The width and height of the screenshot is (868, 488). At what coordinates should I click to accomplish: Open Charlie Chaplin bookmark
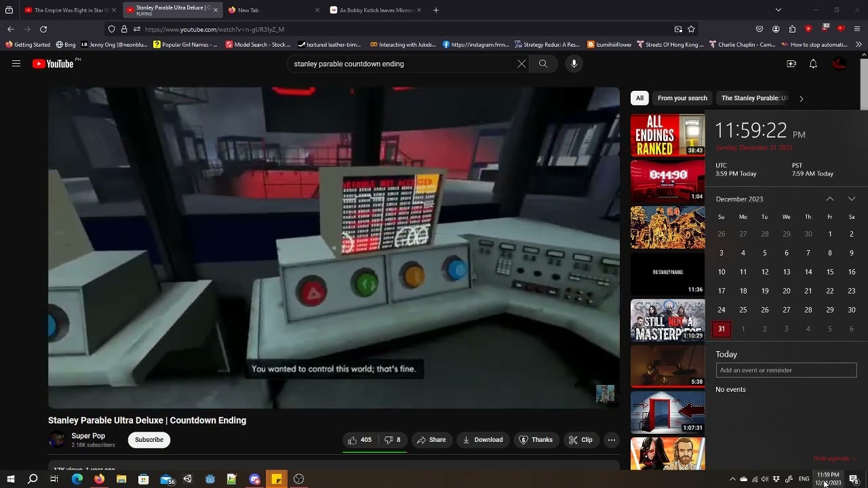click(742, 45)
